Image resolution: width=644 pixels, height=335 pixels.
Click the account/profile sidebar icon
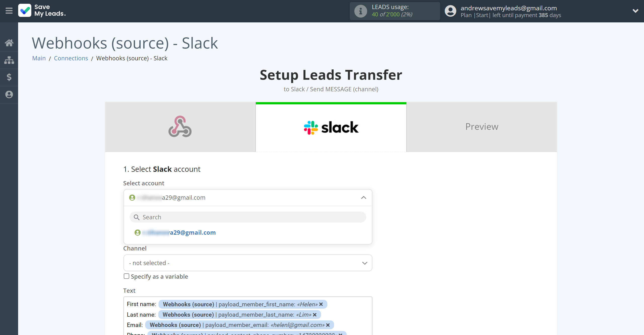point(9,95)
